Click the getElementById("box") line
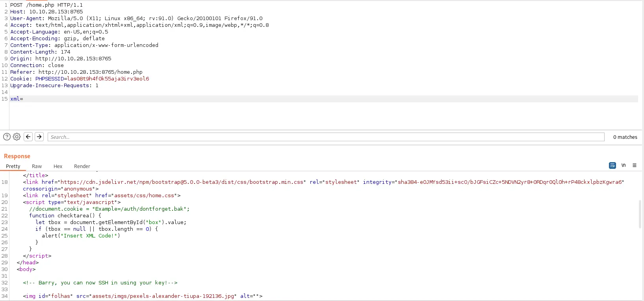This screenshot has width=644, height=301. 111,222
